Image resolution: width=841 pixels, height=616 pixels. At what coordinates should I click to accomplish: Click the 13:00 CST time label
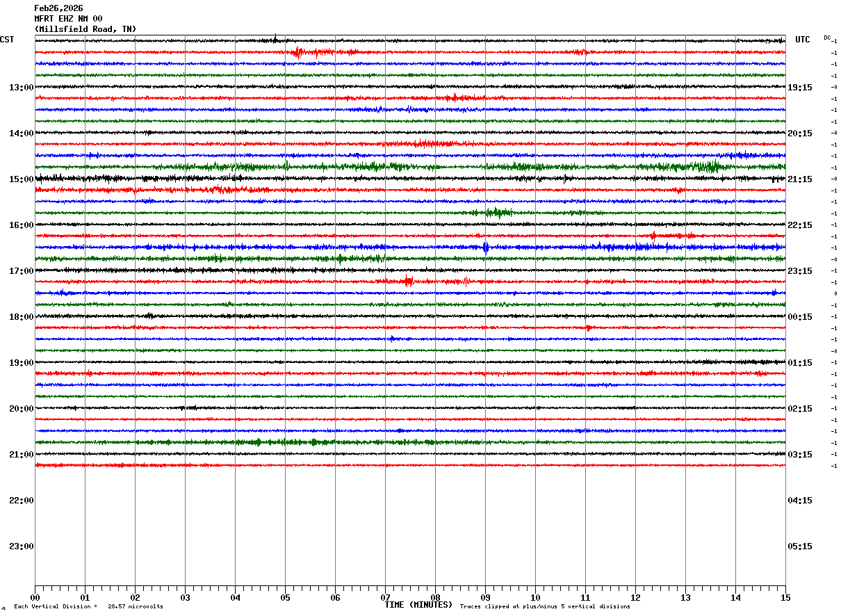[22, 88]
